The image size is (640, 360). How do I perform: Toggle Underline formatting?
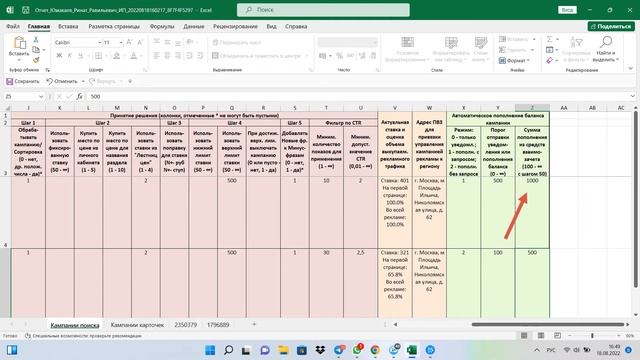coord(80,56)
